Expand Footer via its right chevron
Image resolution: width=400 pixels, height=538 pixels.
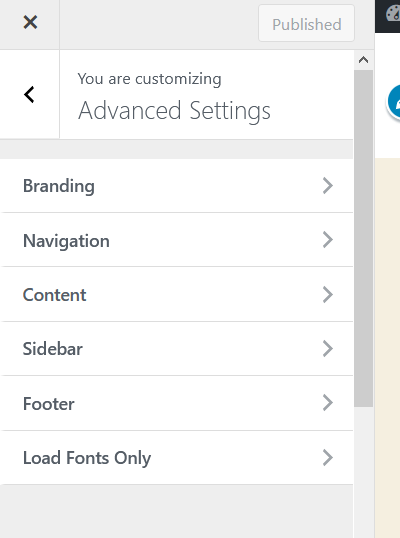click(x=328, y=403)
